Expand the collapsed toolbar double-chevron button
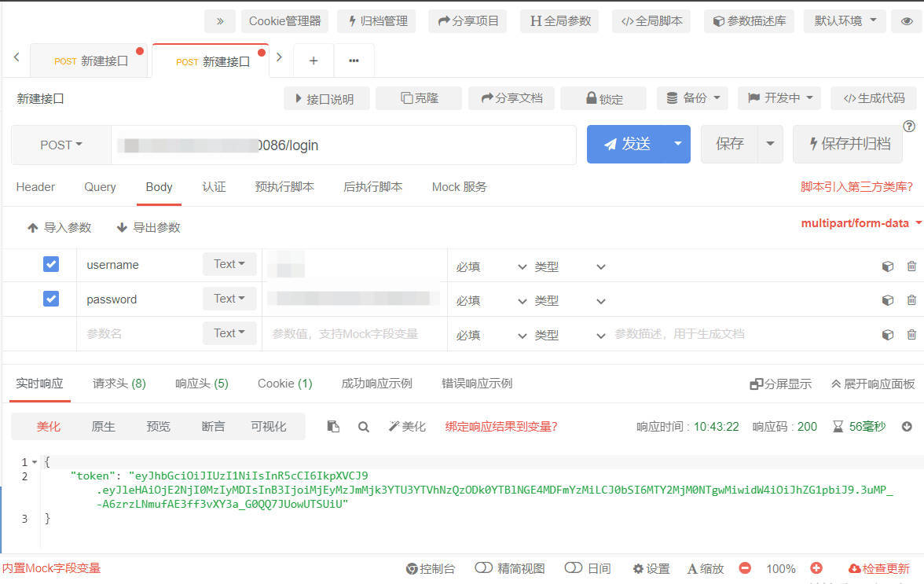 220,21
